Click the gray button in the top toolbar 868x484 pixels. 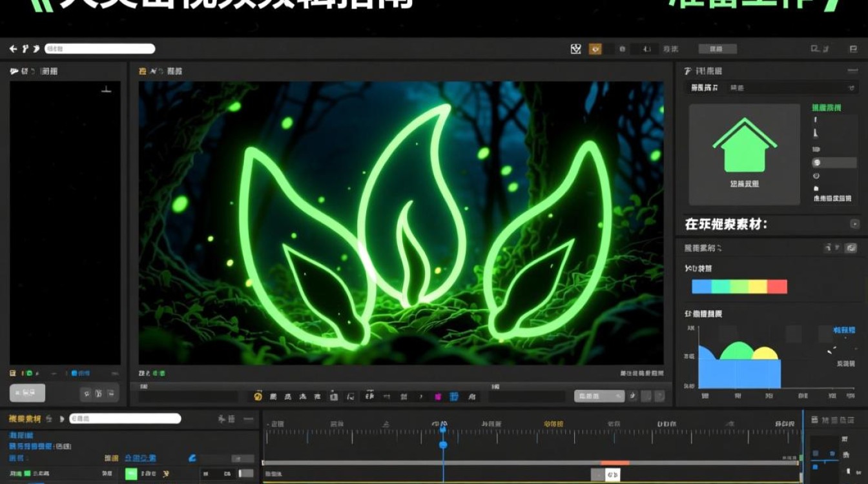coord(716,49)
